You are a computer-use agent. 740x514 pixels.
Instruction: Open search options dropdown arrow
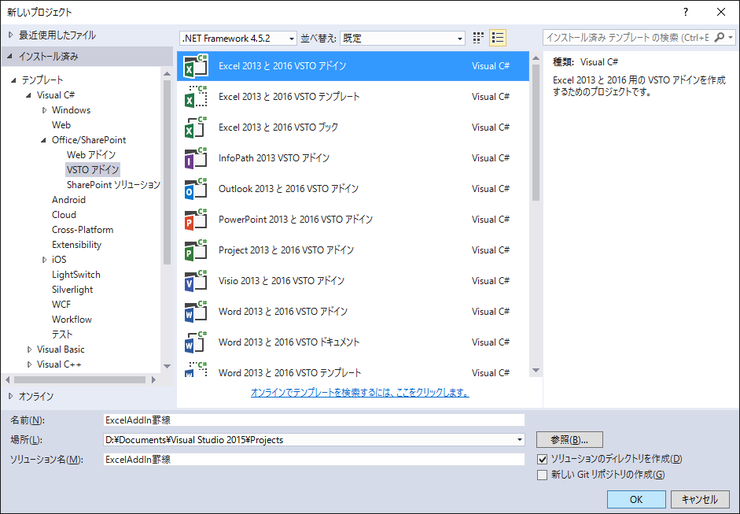(x=731, y=37)
